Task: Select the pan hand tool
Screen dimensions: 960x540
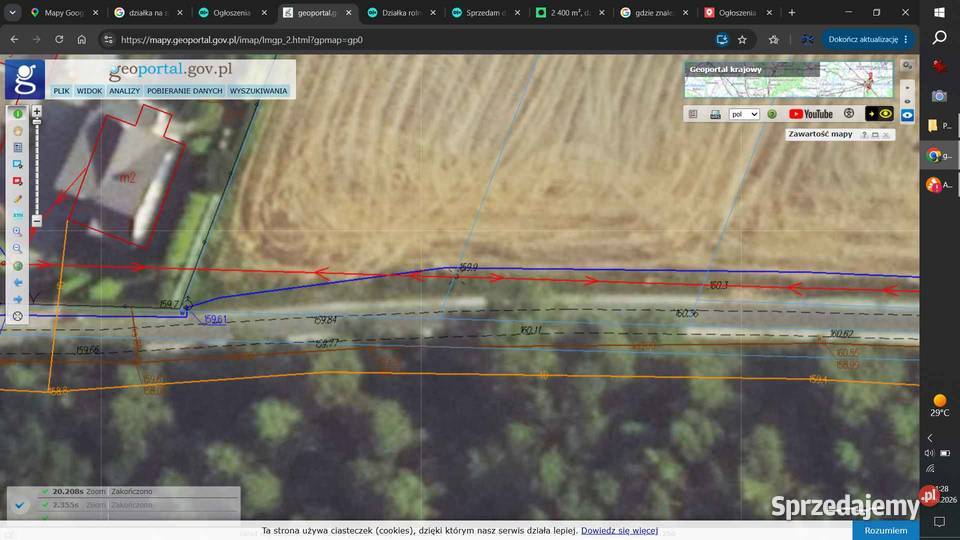Action: [x=18, y=131]
